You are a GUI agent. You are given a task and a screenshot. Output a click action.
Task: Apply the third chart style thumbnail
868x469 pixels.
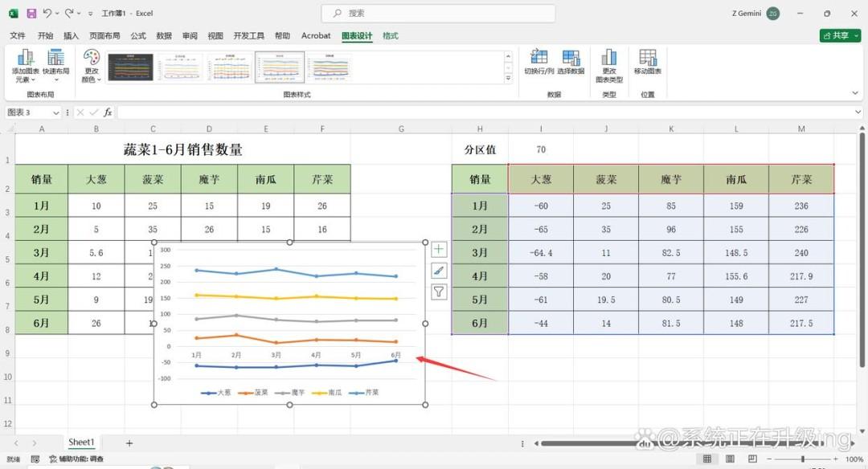coord(231,67)
